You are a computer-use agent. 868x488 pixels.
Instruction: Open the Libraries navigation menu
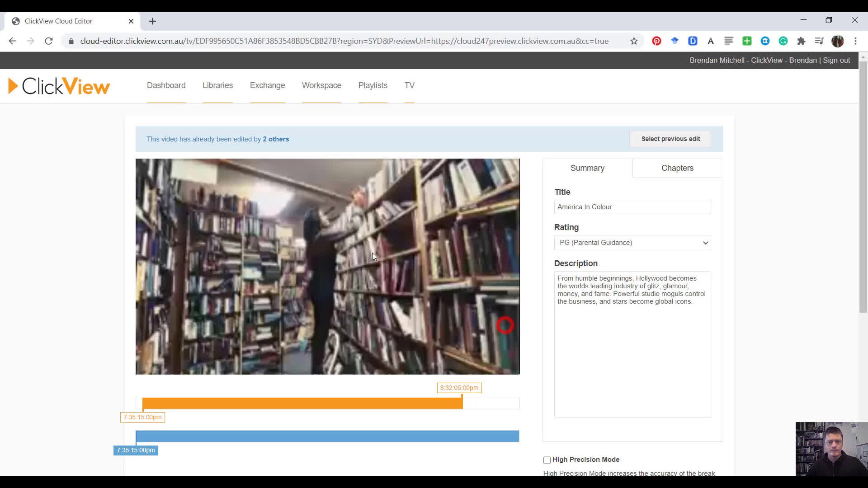(217, 85)
